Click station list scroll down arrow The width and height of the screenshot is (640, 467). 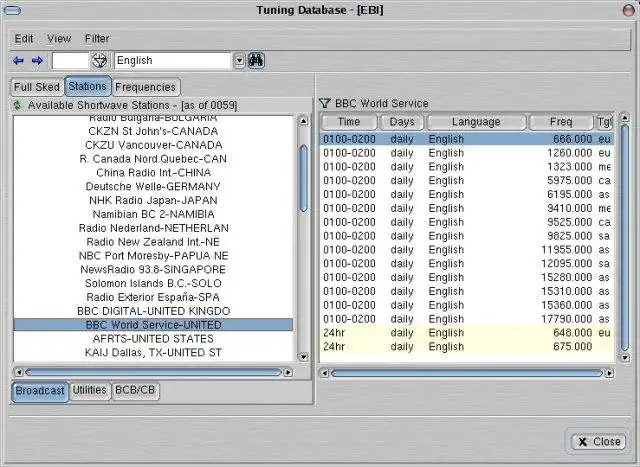pyautogui.click(x=303, y=357)
